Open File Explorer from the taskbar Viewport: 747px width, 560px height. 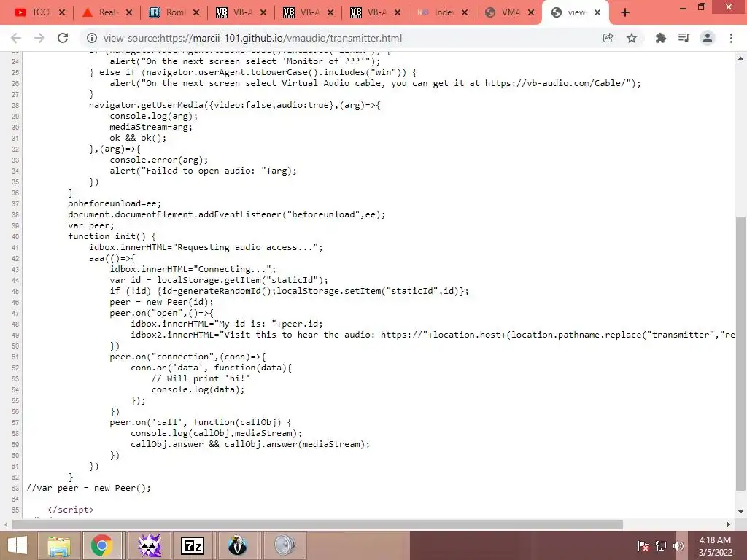59,545
